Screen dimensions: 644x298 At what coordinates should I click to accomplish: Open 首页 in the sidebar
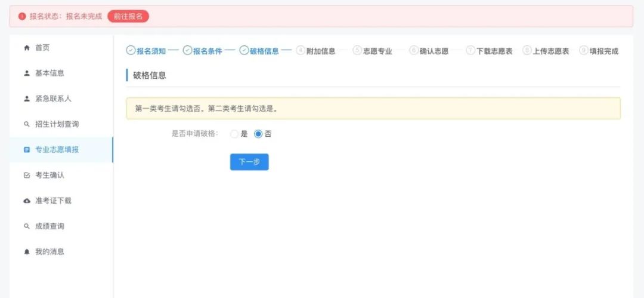pos(61,48)
